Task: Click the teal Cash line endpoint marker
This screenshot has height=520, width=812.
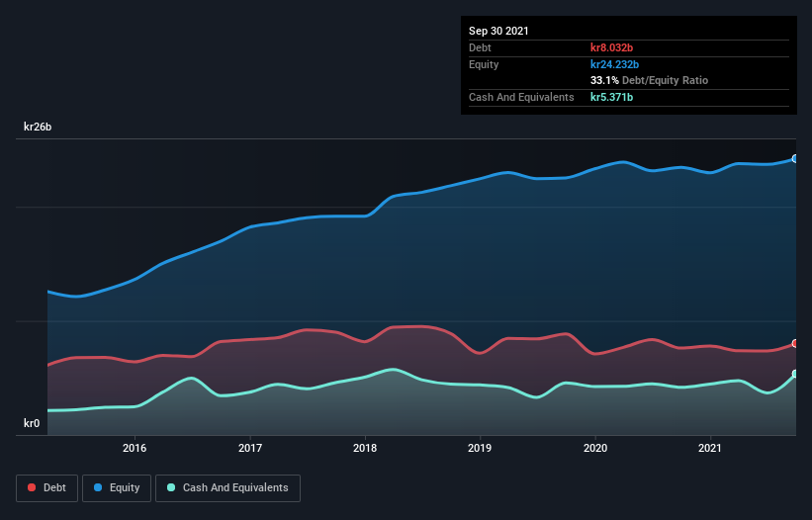Action: click(795, 374)
